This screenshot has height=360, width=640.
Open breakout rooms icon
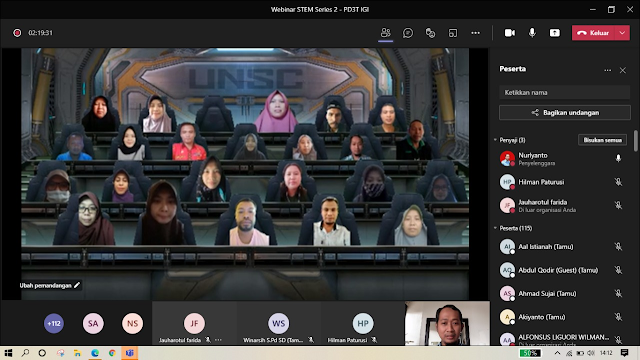[x=453, y=33]
